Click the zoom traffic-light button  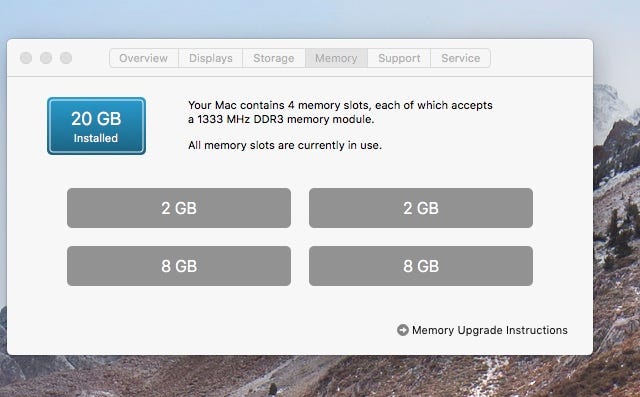(66, 58)
